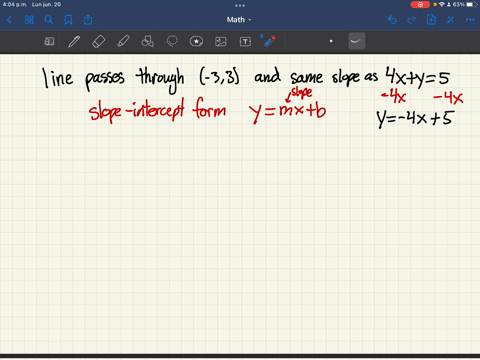Select the Text box tool

coord(245,42)
